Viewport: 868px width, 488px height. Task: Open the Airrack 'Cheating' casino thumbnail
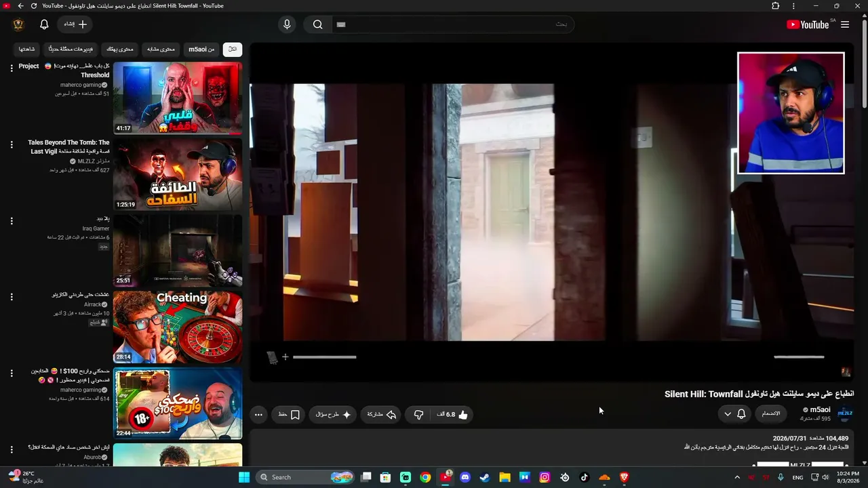(178, 327)
